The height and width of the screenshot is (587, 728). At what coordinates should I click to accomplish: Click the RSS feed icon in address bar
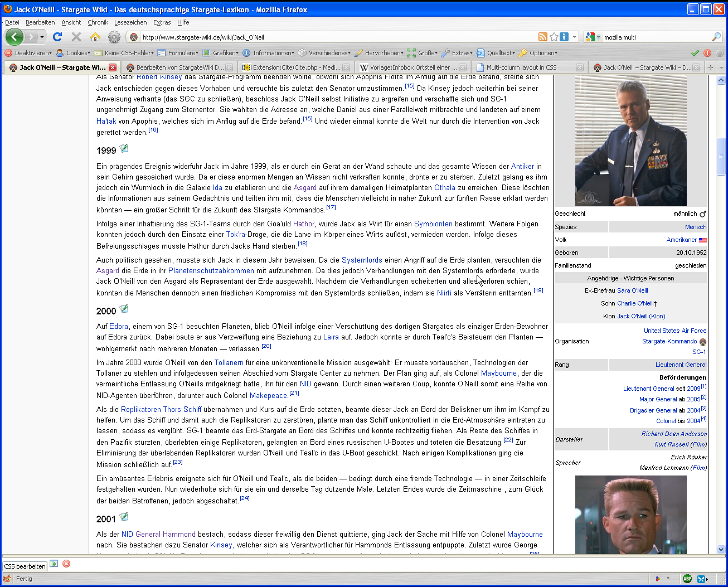542,37
